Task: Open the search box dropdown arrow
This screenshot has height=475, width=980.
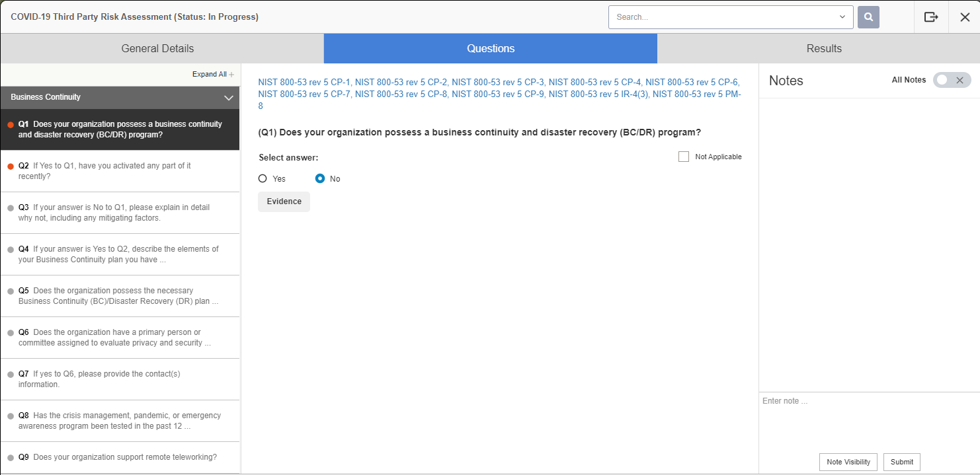Action: pos(842,17)
